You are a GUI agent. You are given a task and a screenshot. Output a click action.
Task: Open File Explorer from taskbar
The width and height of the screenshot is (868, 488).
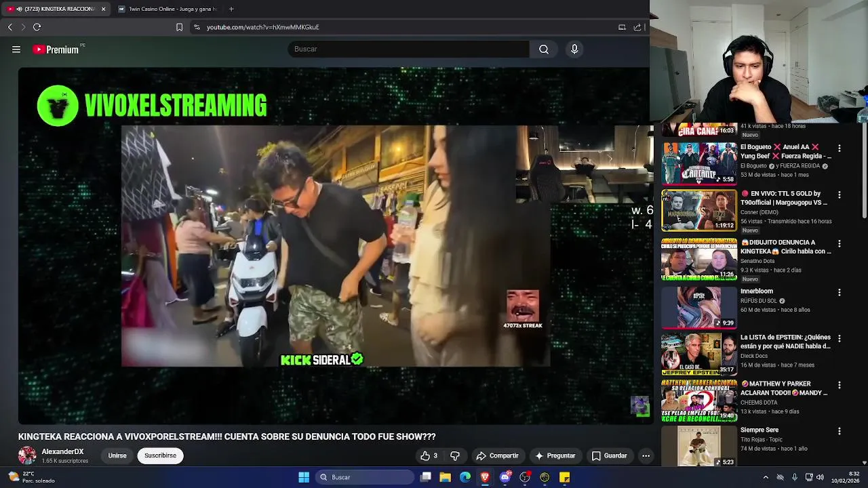click(445, 477)
